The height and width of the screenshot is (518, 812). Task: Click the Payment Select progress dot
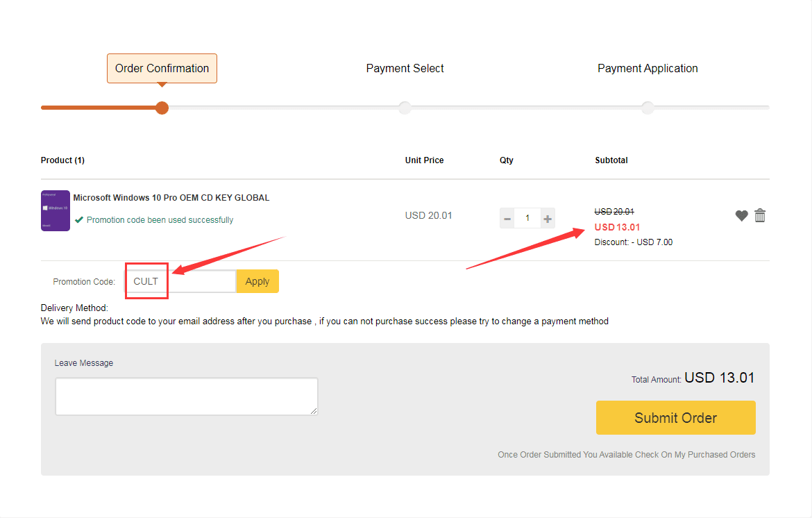[405, 108]
